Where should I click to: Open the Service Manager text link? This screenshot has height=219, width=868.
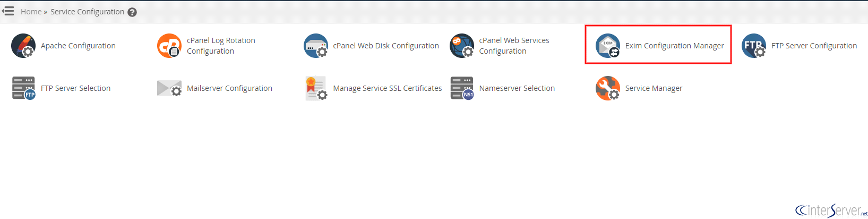(x=654, y=88)
